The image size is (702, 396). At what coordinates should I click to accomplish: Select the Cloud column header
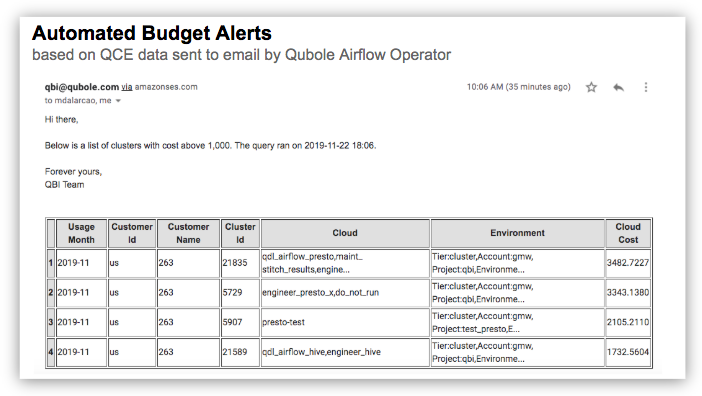[x=345, y=233]
